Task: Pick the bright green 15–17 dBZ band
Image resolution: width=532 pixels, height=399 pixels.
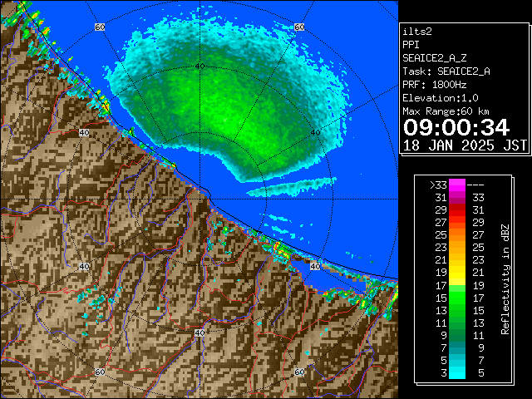Action: [457, 298]
